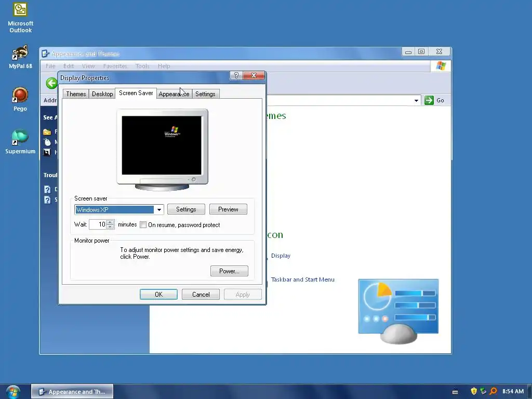Click the green Back arrow in Appearance window
This screenshot has height=399, width=532.
(51, 83)
